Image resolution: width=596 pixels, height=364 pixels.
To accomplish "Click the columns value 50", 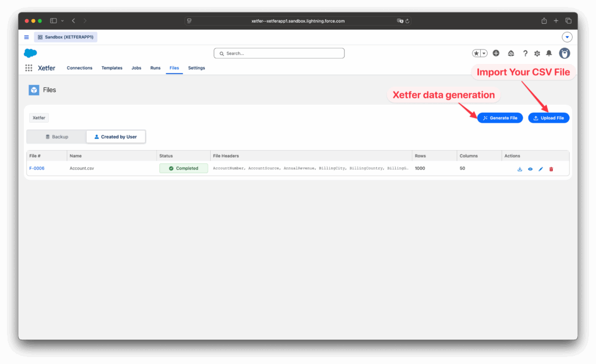I will [x=462, y=169].
